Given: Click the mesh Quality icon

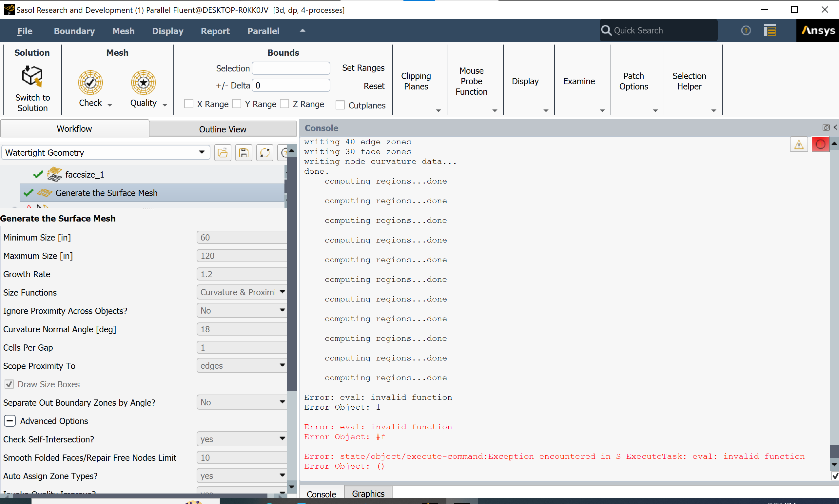Looking at the screenshot, I should pos(143,83).
